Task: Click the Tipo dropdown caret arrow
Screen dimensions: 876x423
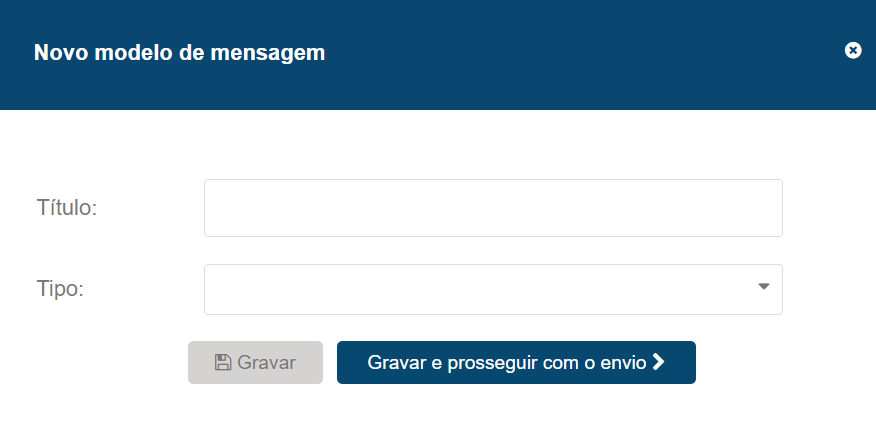Action: pyautogui.click(x=764, y=287)
